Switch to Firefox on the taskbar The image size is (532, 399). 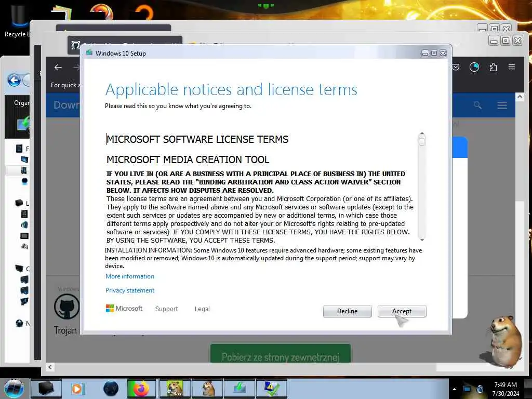tap(141, 389)
